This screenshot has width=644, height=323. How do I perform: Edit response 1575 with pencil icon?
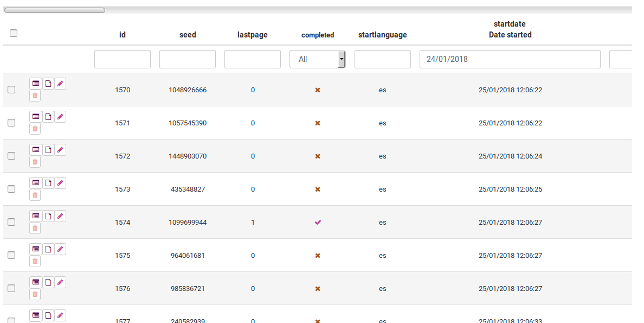(x=60, y=249)
